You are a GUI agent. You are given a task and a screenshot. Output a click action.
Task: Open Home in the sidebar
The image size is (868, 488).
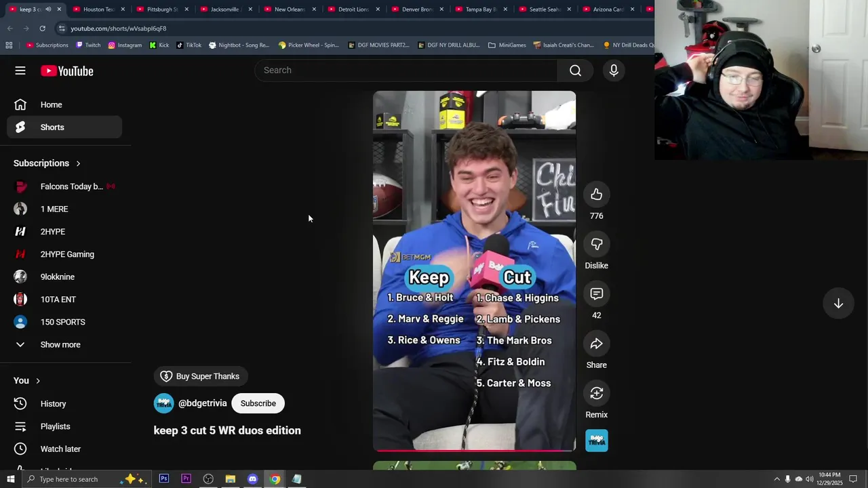click(64, 104)
